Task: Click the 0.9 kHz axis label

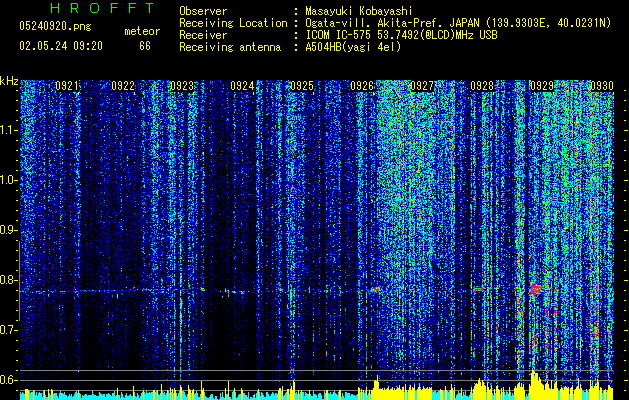Action: [8, 230]
